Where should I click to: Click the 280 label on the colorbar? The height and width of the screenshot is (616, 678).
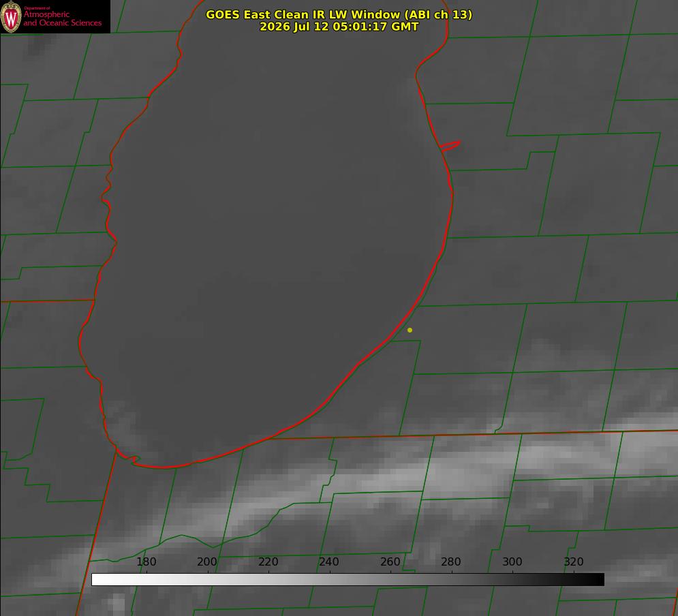coord(451,561)
